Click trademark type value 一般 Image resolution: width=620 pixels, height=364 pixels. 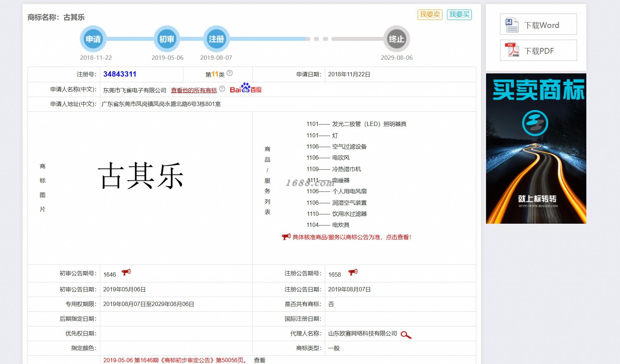[x=334, y=348]
